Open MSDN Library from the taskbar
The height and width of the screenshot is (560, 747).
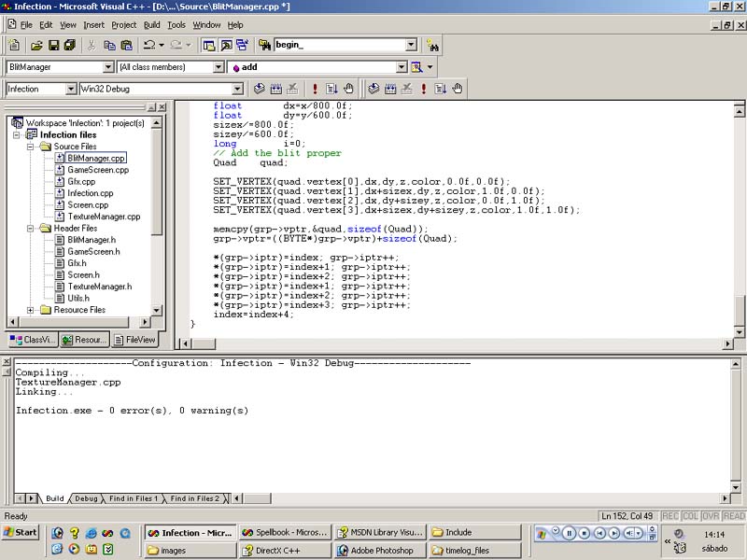coord(380,533)
